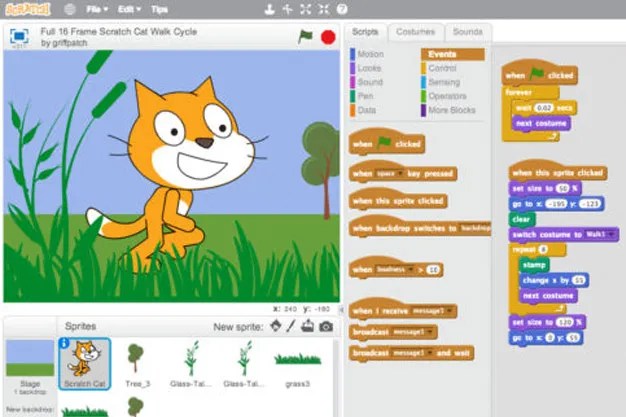Viewport: 626px width, 417px height.
Task: Click palette 'when this sprite clicked' block
Action: [x=398, y=199]
